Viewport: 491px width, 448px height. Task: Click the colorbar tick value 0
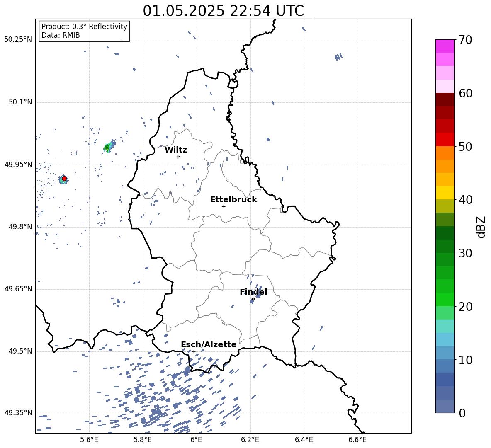pyautogui.click(x=462, y=413)
